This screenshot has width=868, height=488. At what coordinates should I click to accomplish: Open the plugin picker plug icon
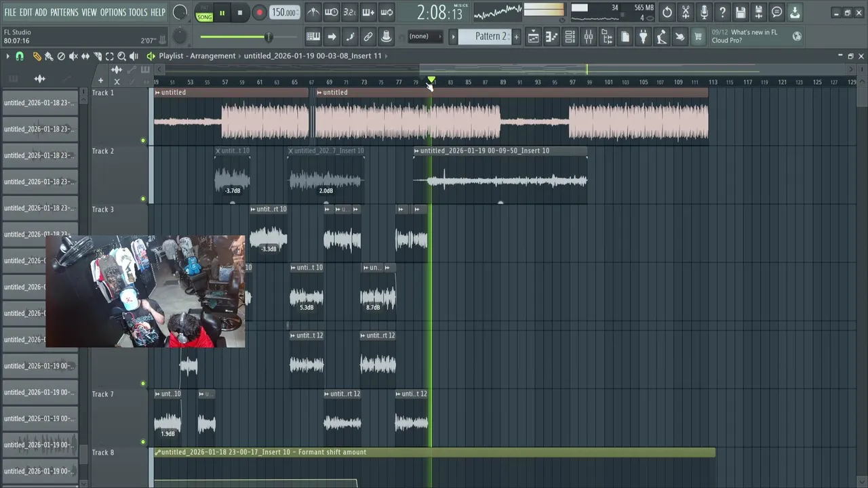[x=644, y=37]
